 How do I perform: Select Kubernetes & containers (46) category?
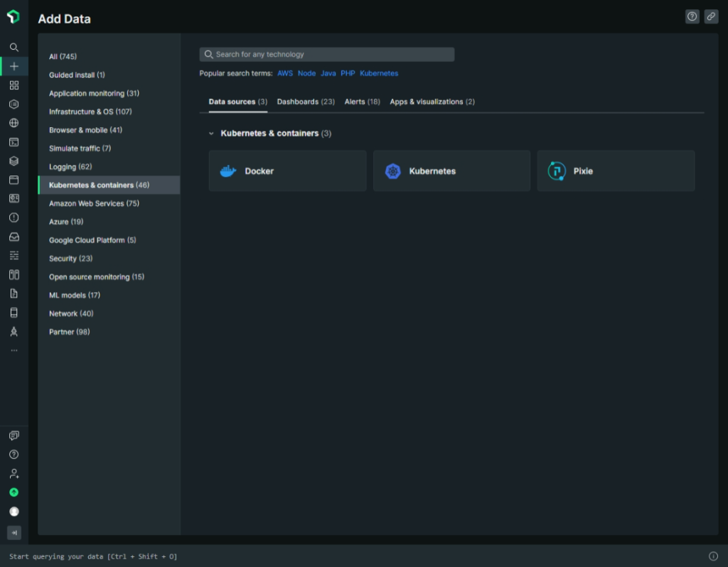(109, 185)
